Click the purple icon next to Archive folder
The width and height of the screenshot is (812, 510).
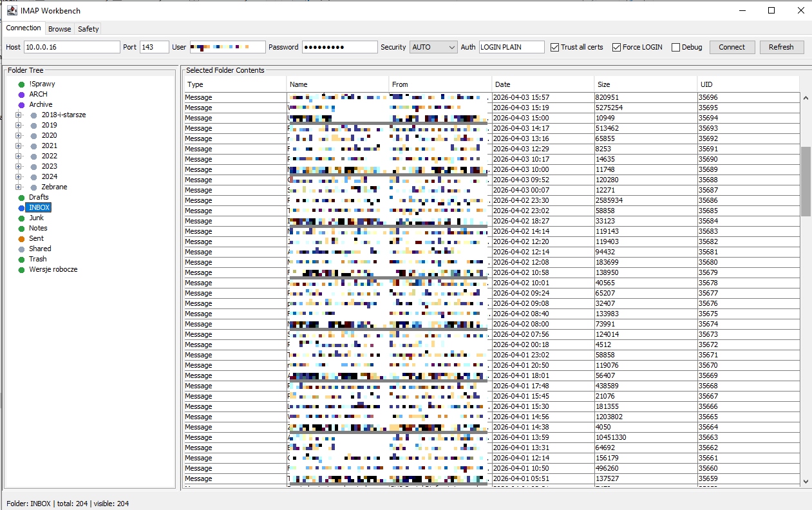click(21, 105)
